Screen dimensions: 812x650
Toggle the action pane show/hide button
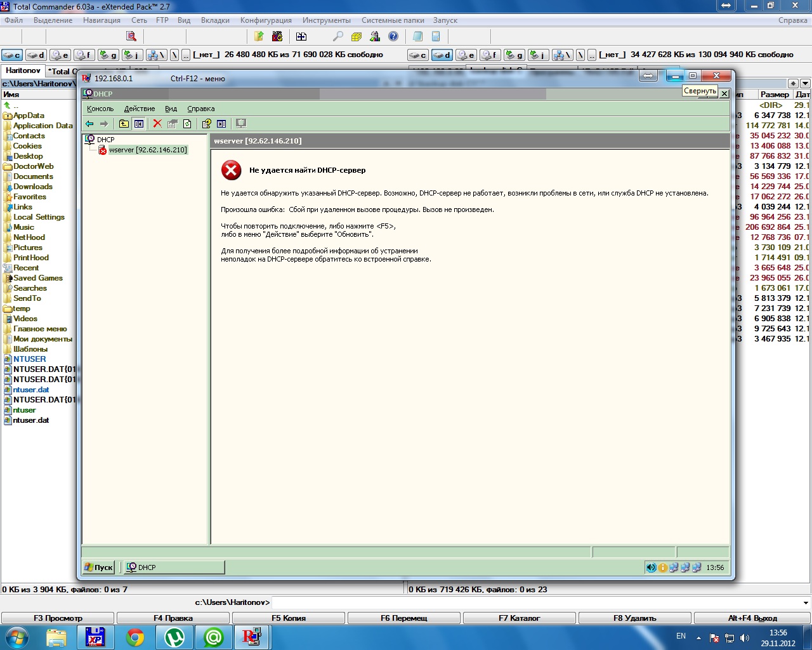point(221,124)
